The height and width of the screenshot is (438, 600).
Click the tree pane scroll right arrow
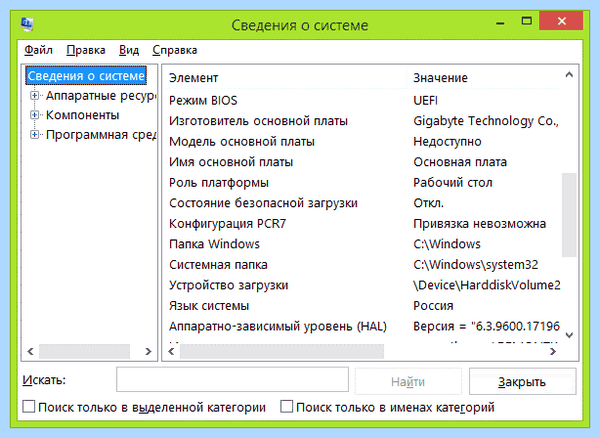pyautogui.click(x=148, y=351)
